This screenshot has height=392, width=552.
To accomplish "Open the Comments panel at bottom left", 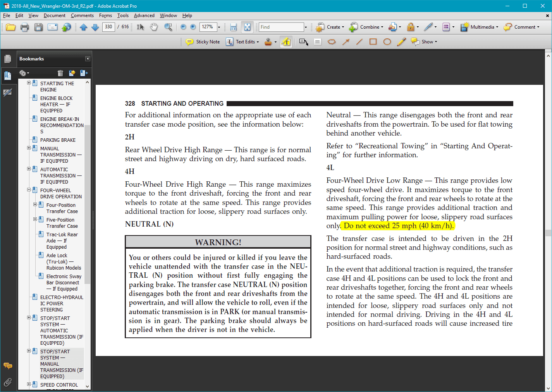I will [8, 366].
